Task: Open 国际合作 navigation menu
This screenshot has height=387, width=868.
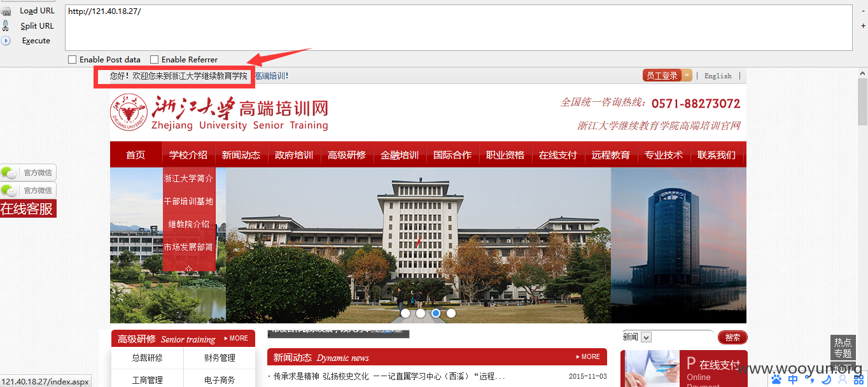Action: click(452, 155)
